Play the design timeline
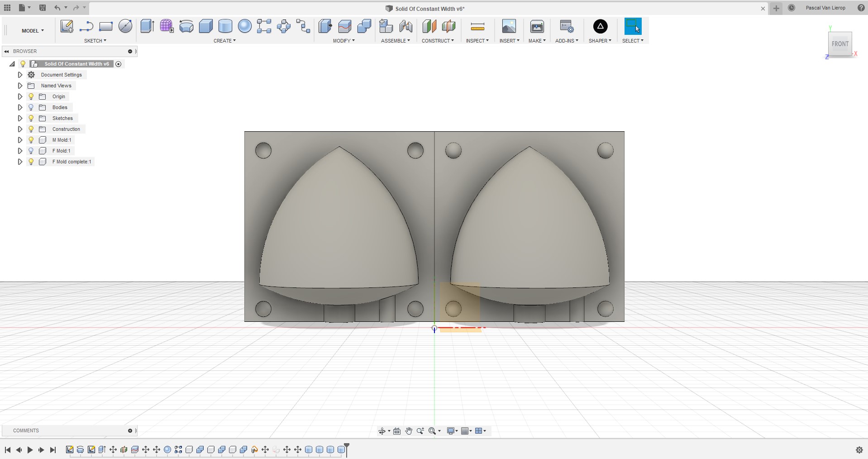Image resolution: width=868 pixels, height=459 pixels. pyautogui.click(x=30, y=450)
